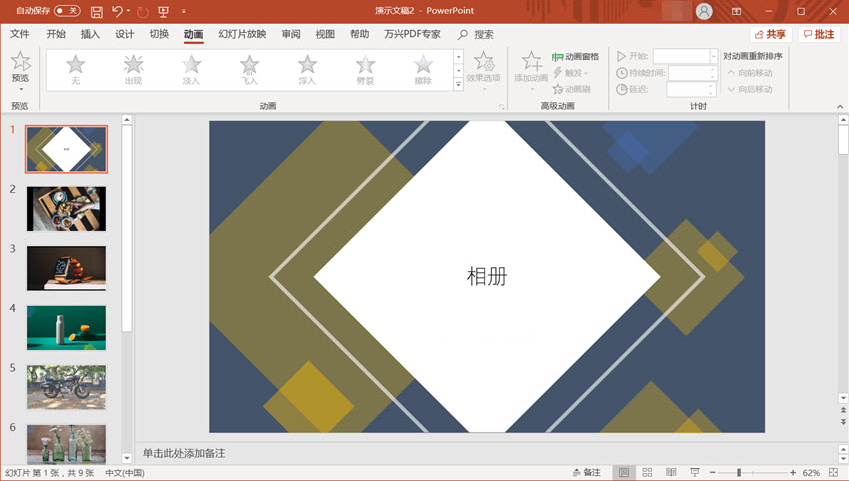The width and height of the screenshot is (849, 481).
Task: Toggle the 备注 notes button in status bar
Action: [x=587, y=472]
